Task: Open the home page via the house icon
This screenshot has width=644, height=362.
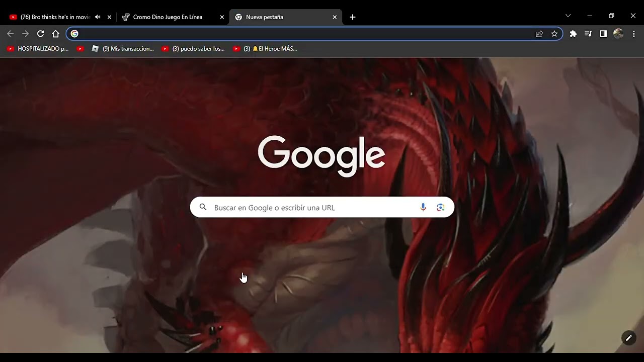Action: (x=55, y=34)
